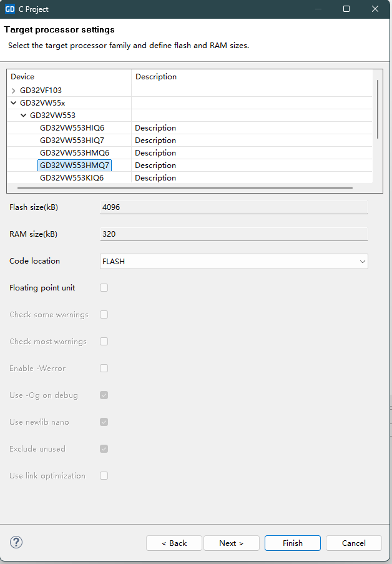This screenshot has width=392, height=564.
Task: Expand the GD32VF103 device family
Action: (x=14, y=91)
